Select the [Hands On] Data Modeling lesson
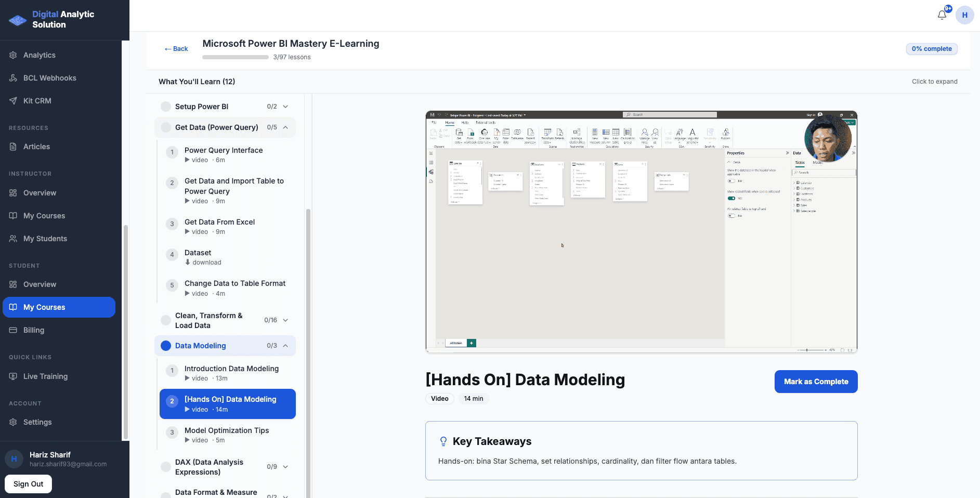This screenshot has width=980, height=498. (x=227, y=404)
